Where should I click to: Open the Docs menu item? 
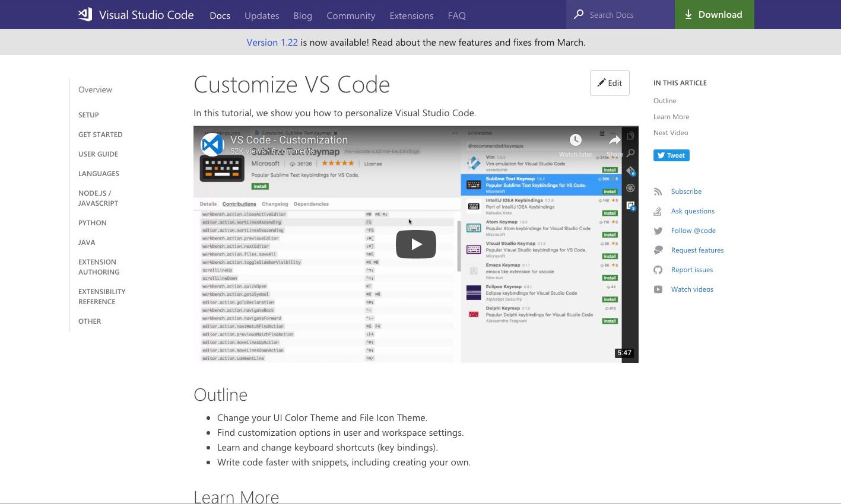[220, 15]
